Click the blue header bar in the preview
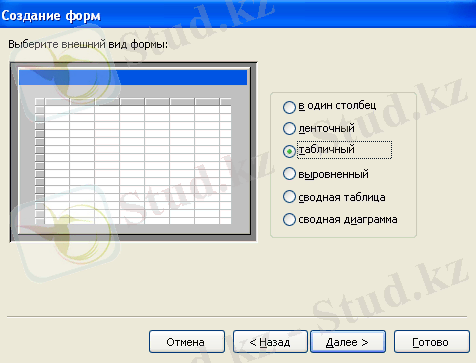 click(x=133, y=77)
